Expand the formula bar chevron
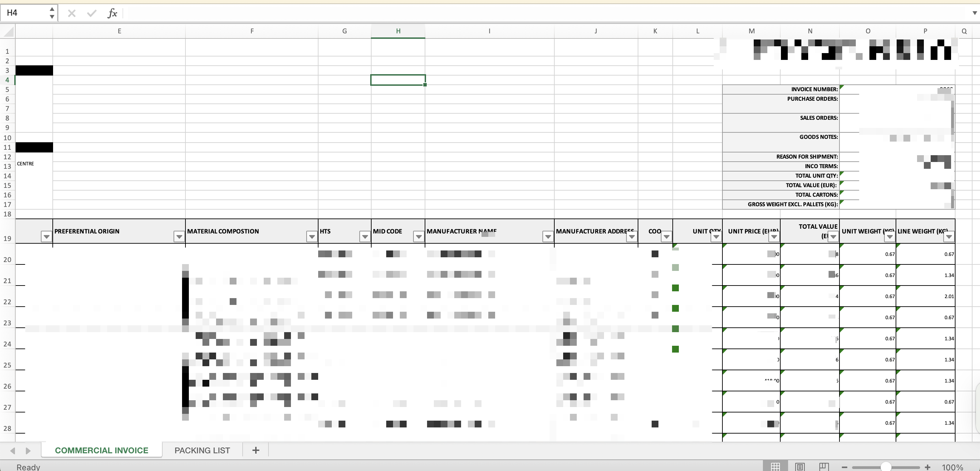 974,13
